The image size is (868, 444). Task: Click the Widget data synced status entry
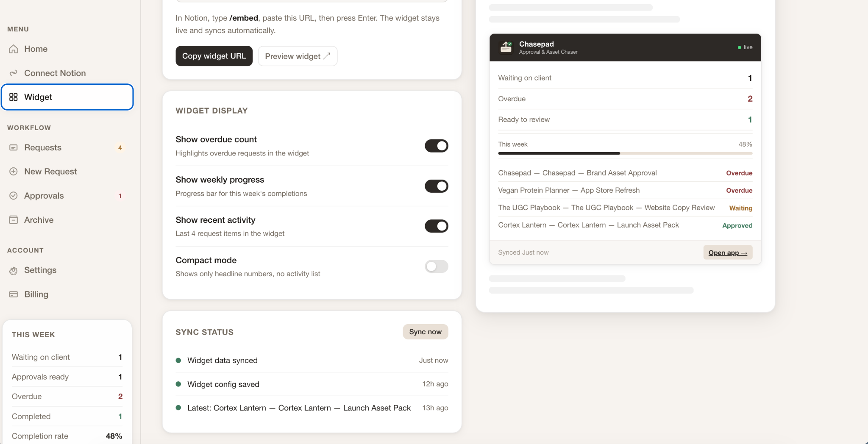click(x=312, y=361)
